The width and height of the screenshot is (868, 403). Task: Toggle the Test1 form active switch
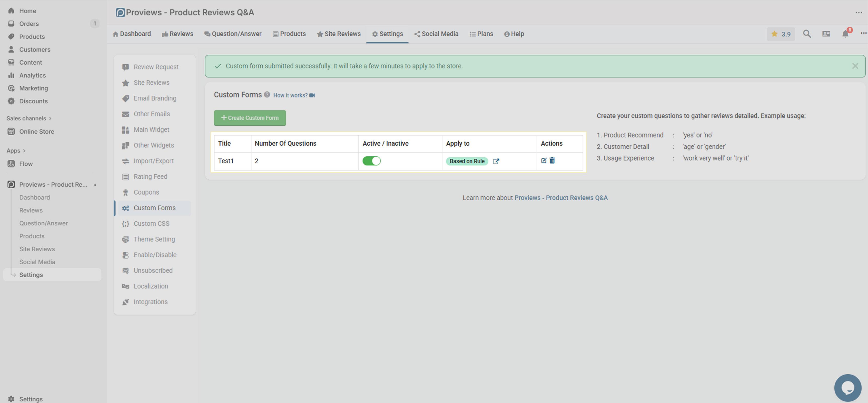[371, 161]
